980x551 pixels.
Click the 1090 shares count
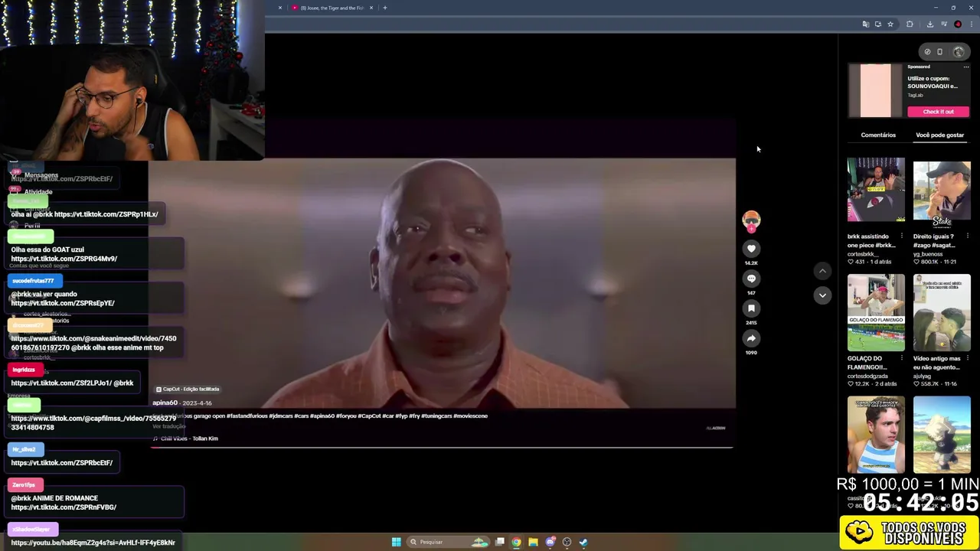point(751,352)
